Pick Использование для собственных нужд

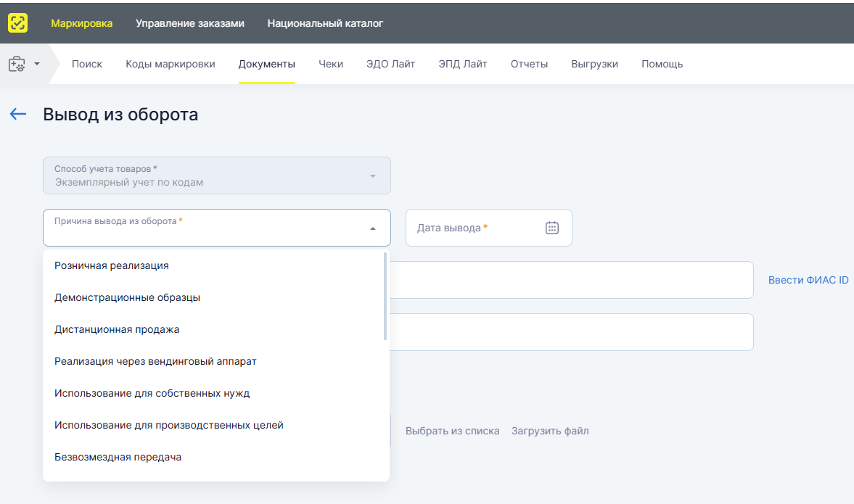tap(152, 393)
